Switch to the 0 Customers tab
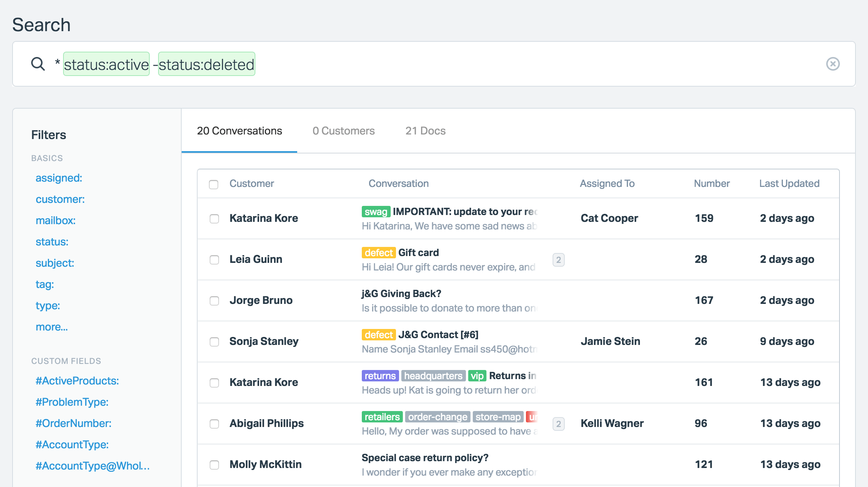Image resolution: width=868 pixels, height=487 pixels. coord(344,131)
